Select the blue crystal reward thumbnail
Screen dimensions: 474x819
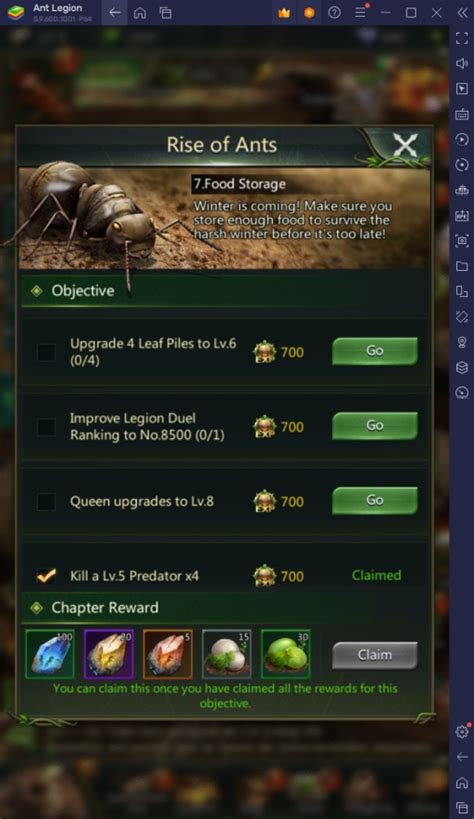(x=50, y=654)
